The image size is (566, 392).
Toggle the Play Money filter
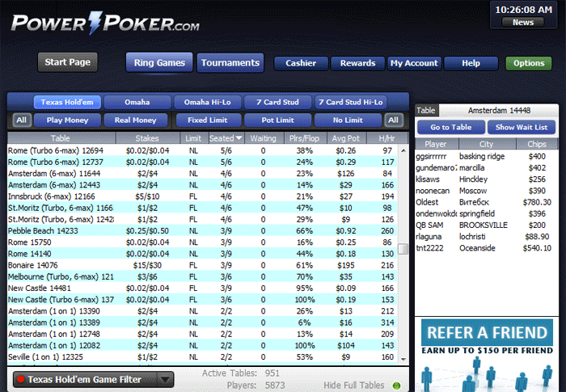pos(67,120)
